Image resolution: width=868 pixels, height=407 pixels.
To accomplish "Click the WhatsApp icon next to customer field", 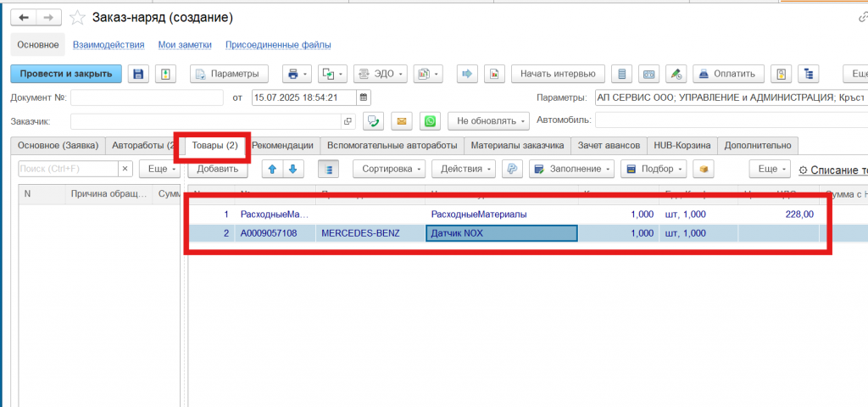I will point(431,121).
